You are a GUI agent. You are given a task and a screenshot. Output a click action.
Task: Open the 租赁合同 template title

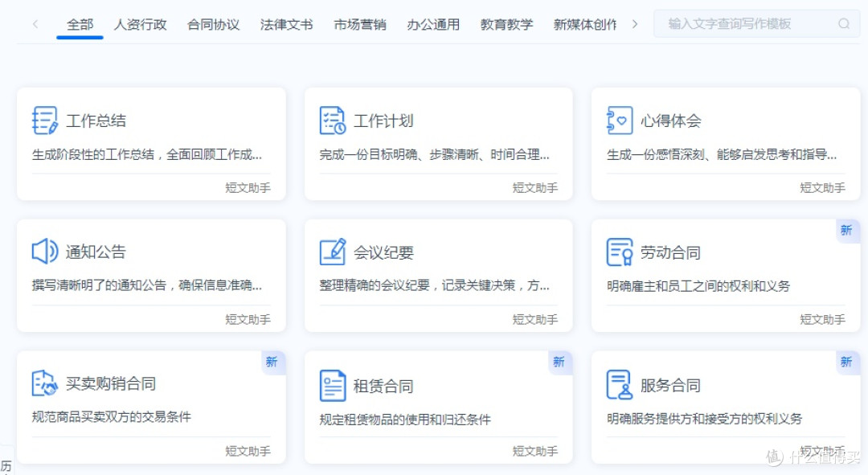click(383, 386)
